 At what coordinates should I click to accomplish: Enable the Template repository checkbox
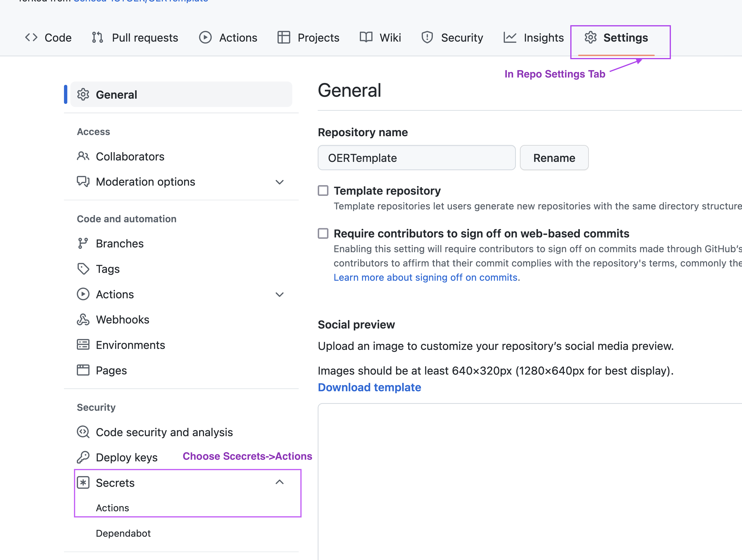(x=323, y=190)
